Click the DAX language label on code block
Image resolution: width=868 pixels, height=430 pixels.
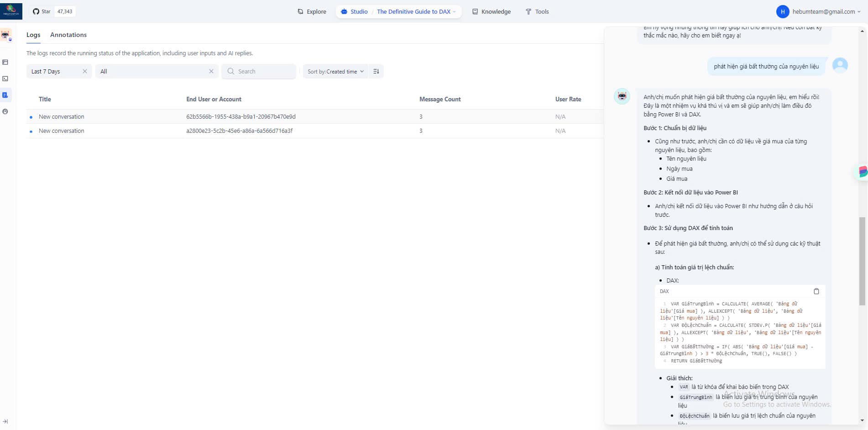click(x=664, y=291)
